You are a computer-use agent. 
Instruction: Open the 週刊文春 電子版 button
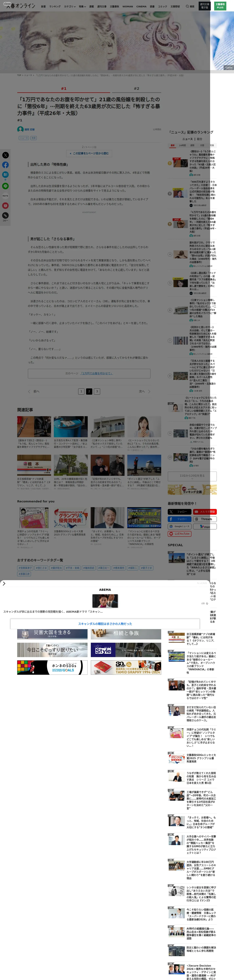point(205,6)
